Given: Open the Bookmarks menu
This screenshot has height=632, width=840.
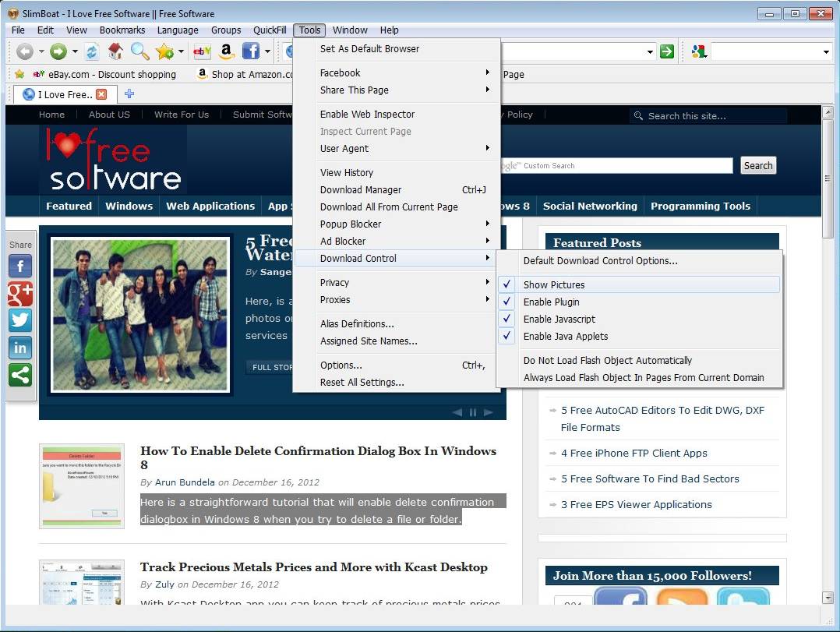Looking at the screenshot, I should coord(122,30).
